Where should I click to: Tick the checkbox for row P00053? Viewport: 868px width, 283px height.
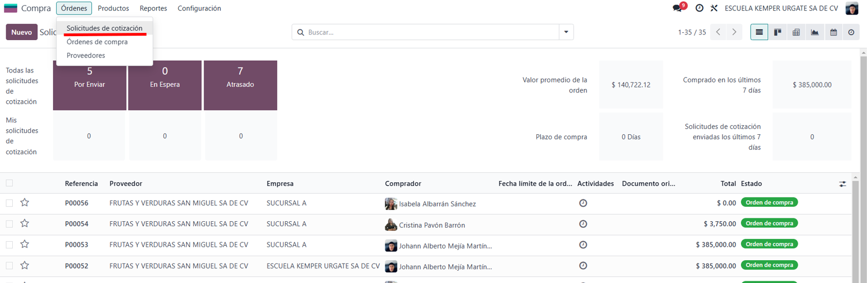(x=9, y=245)
